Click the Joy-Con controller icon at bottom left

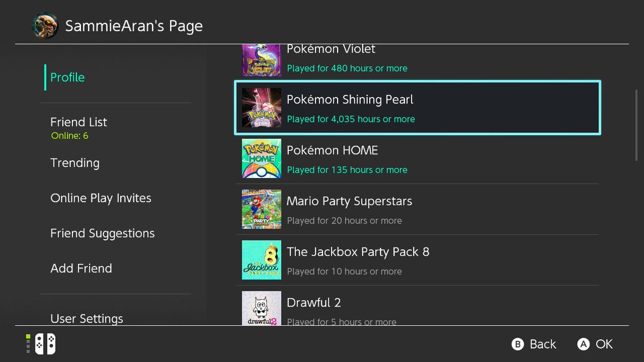tap(46, 344)
